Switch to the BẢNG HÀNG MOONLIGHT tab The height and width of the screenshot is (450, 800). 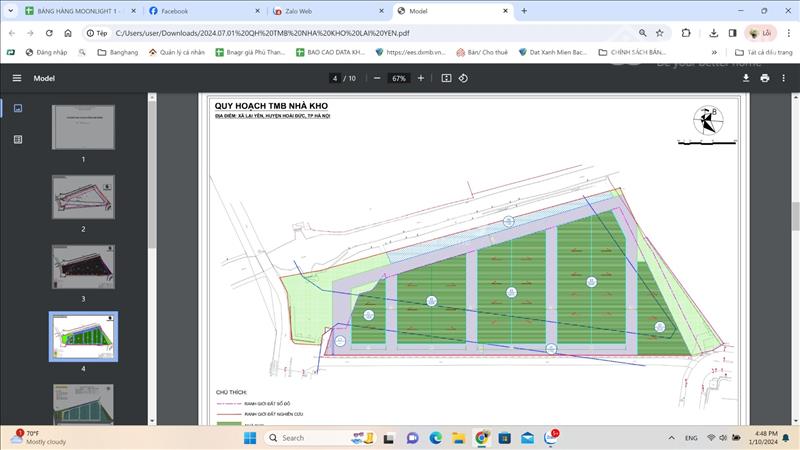(81, 11)
